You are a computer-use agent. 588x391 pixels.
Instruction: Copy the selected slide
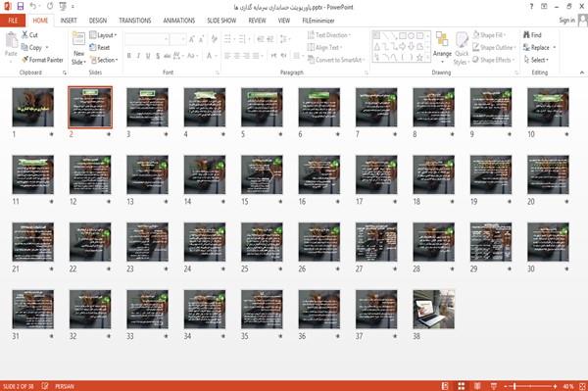(x=31, y=47)
